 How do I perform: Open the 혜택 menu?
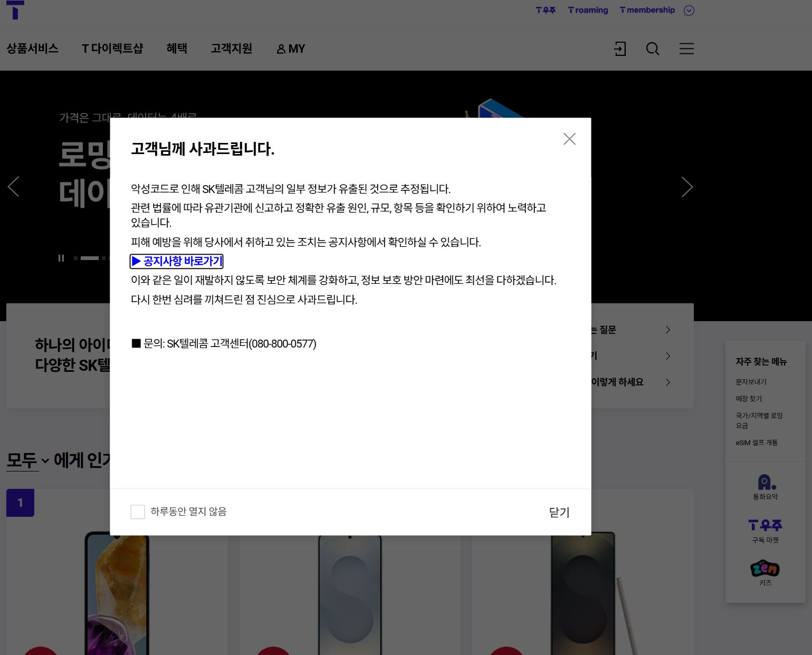point(177,49)
